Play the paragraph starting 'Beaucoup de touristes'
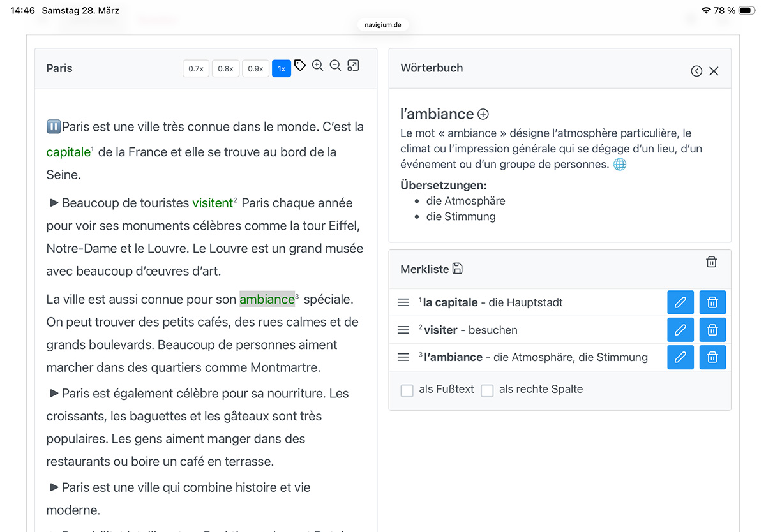The image size is (766, 532). 54,203
